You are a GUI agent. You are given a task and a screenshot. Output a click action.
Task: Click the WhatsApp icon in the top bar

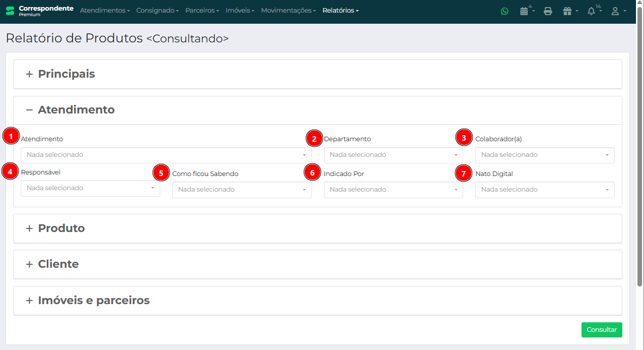pyautogui.click(x=504, y=11)
